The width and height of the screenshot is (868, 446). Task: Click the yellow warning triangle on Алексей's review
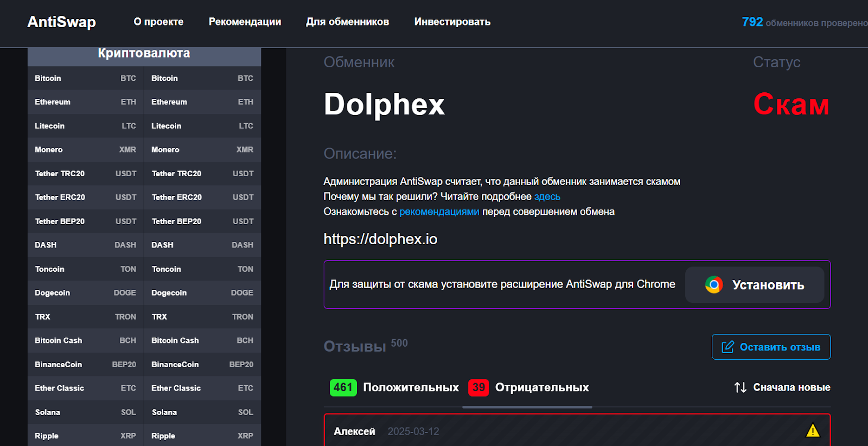[813, 431]
